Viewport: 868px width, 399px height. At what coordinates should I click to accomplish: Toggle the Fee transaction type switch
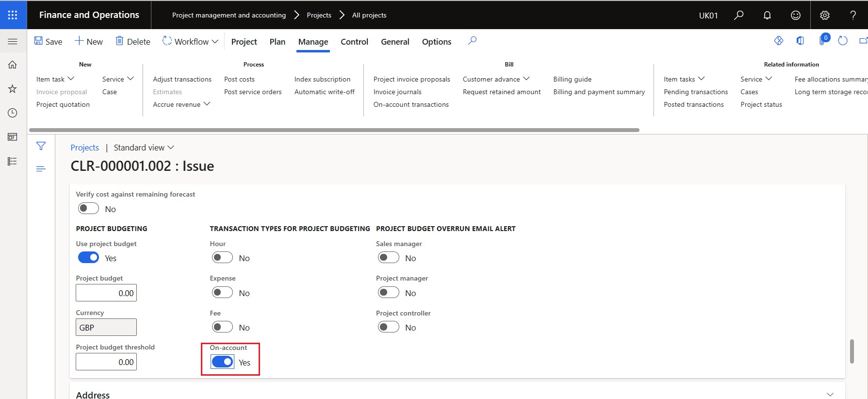[x=222, y=327]
